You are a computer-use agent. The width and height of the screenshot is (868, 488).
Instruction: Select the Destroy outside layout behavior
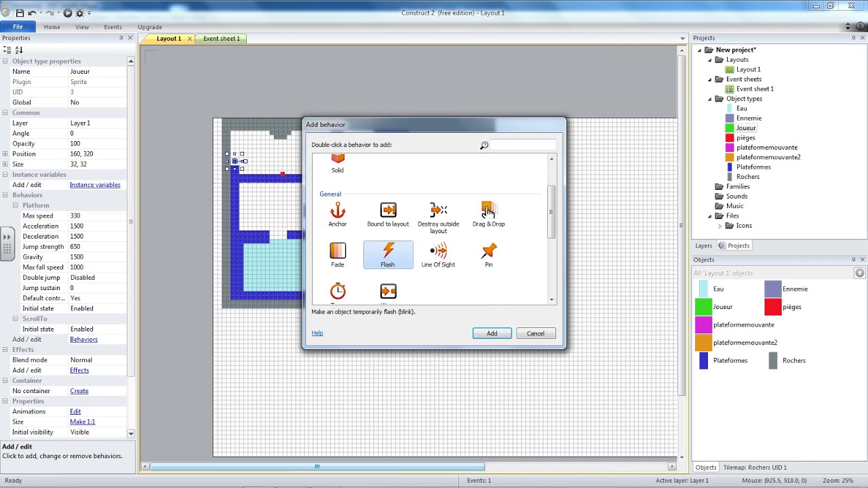point(438,218)
